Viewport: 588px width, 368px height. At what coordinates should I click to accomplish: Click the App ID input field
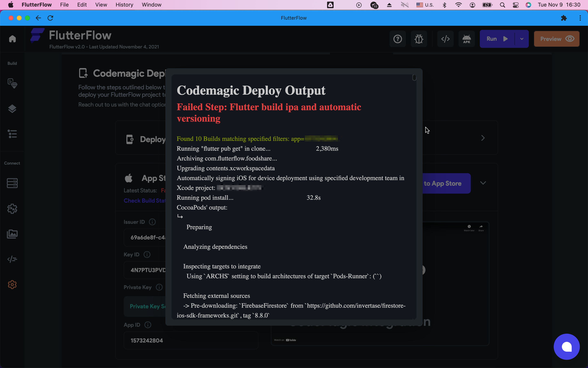[x=191, y=340]
